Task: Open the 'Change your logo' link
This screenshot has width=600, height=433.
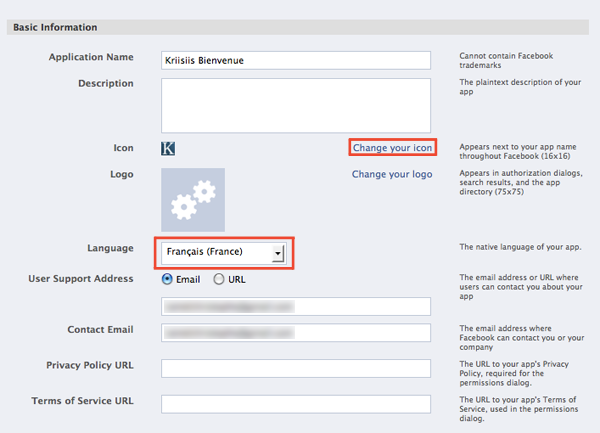Action: click(x=392, y=174)
